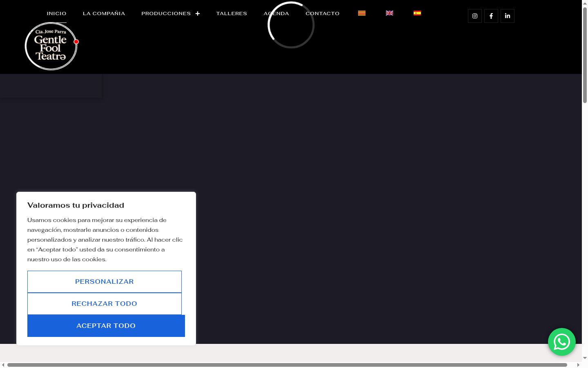588x368 pixels.
Task: Open La Compañia menu item
Action: (104, 13)
